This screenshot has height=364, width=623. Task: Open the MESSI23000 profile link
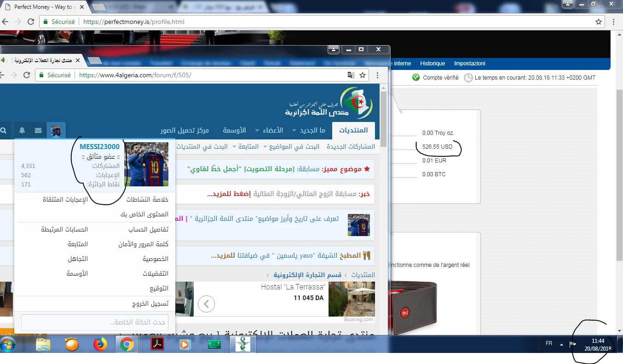coord(99,147)
